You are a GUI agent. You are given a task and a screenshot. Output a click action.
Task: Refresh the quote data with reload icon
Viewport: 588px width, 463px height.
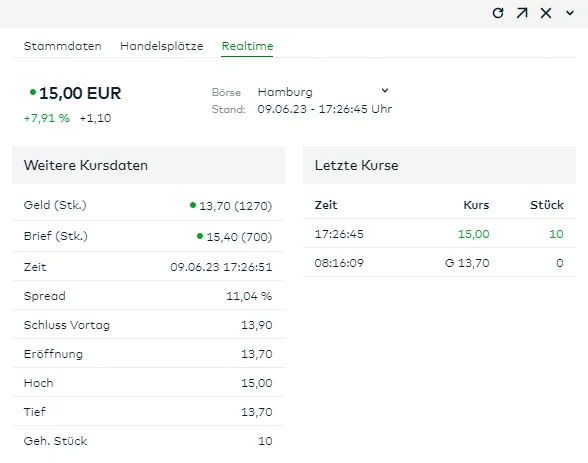(498, 13)
